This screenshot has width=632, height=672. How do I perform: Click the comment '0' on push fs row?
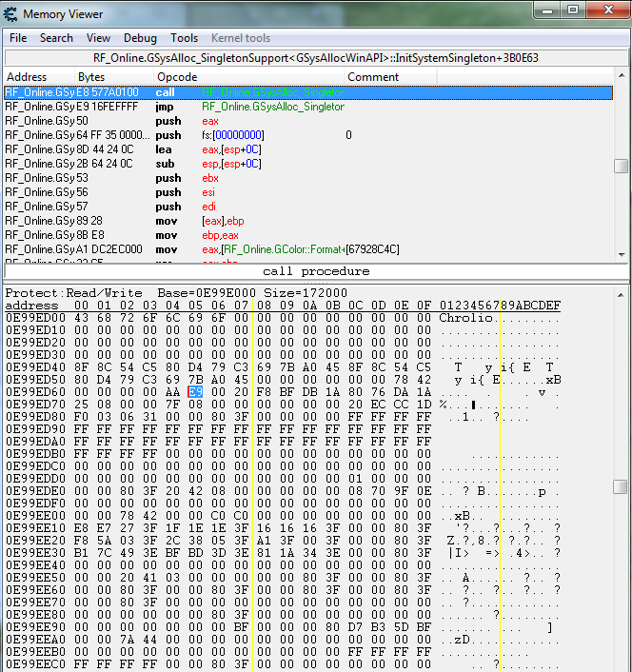(348, 135)
